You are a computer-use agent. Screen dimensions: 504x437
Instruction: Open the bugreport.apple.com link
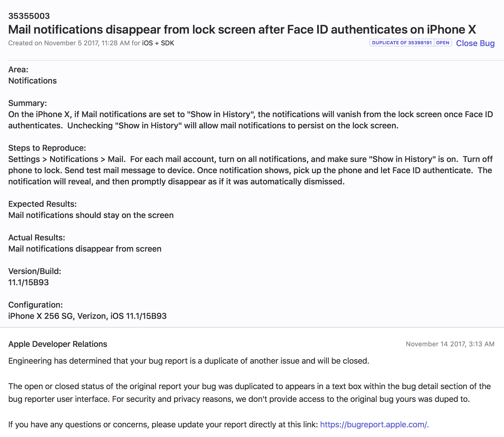pyautogui.click(x=374, y=425)
